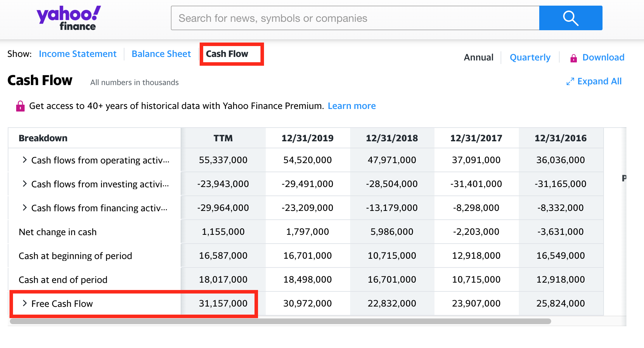The height and width of the screenshot is (348, 644).
Task: Click the TTM column header
Action: pos(223,138)
